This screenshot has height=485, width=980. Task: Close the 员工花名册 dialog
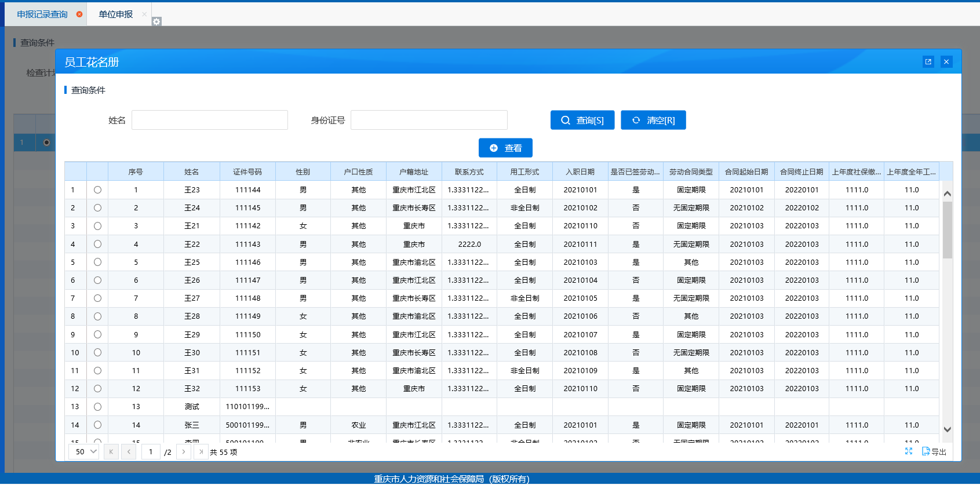tap(946, 61)
